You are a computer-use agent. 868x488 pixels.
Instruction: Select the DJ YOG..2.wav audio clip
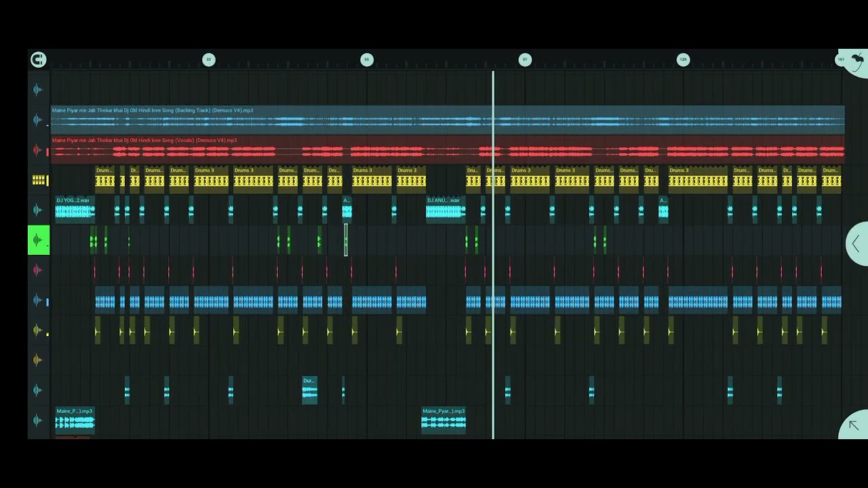[75, 209]
